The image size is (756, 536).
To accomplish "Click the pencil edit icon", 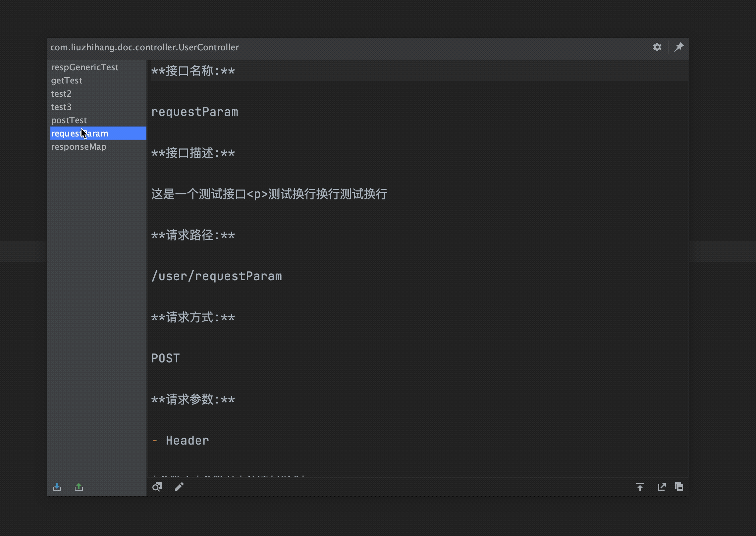I will [x=179, y=487].
